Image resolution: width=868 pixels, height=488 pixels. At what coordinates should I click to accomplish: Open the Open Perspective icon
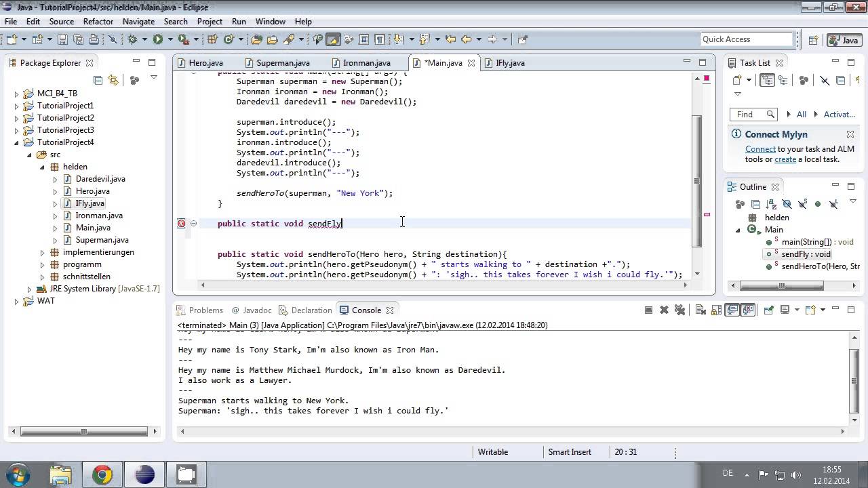813,40
